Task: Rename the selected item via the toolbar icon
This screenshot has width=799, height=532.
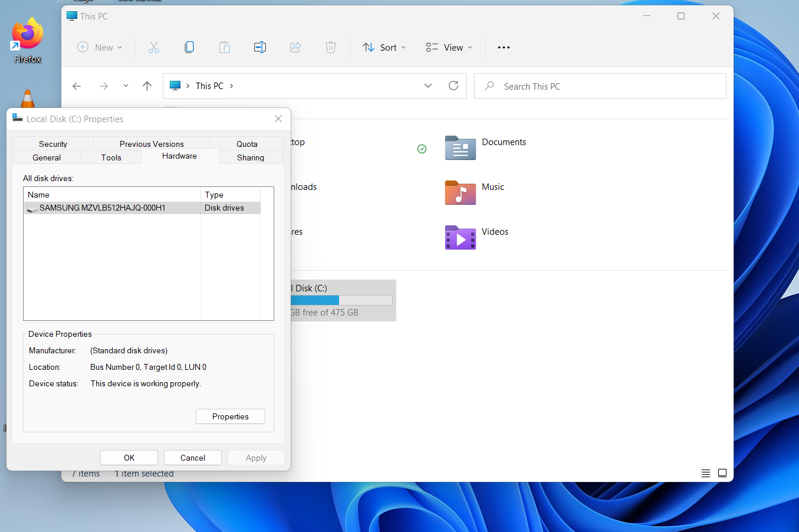Action: pos(260,47)
